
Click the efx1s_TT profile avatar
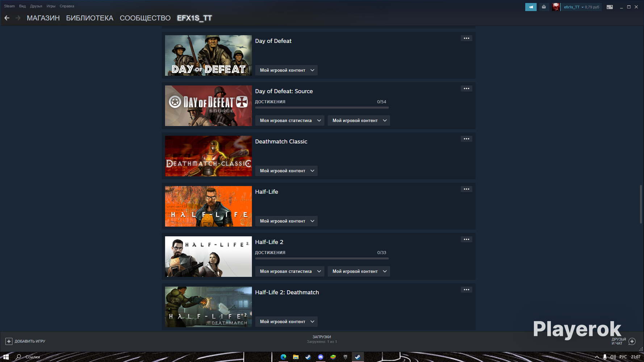pos(556,7)
